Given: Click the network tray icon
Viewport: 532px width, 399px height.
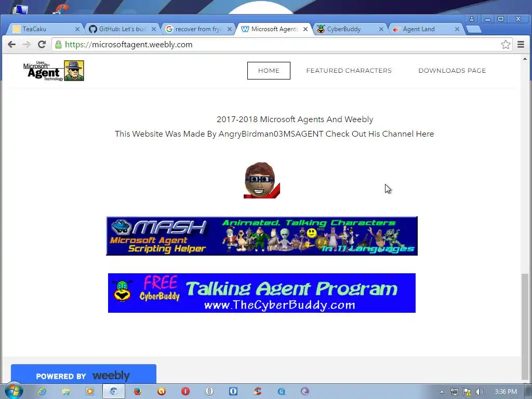Looking at the screenshot, I should click(454, 392).
